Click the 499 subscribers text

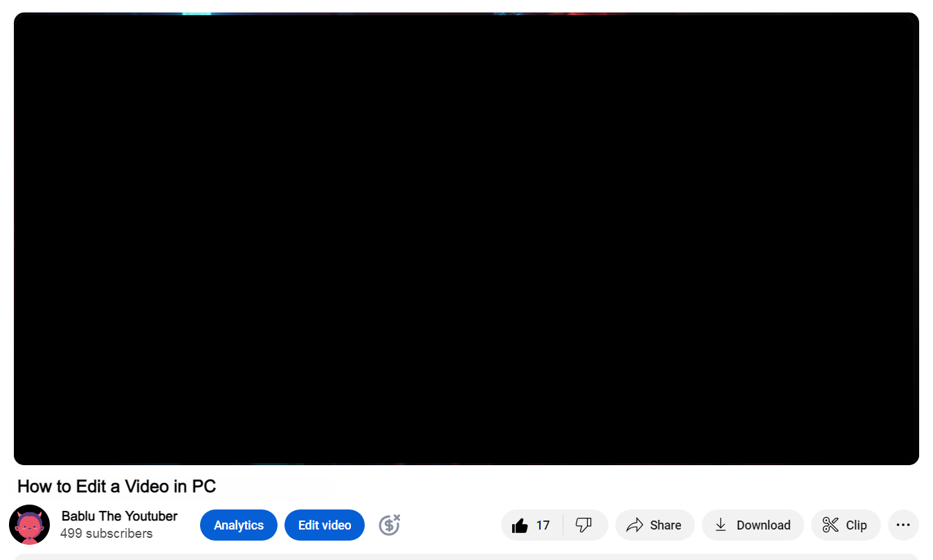[x=107, y=534]
